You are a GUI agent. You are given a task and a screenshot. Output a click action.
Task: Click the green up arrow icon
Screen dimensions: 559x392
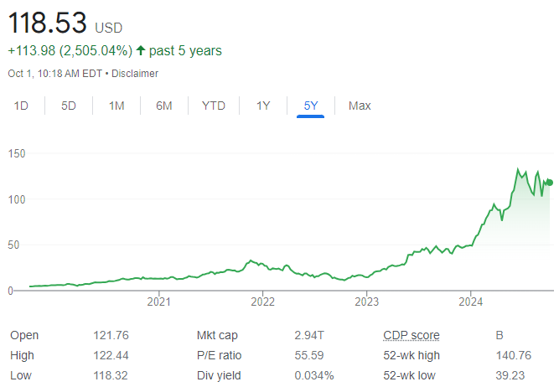pyautogui.click(x=139, y=51)
